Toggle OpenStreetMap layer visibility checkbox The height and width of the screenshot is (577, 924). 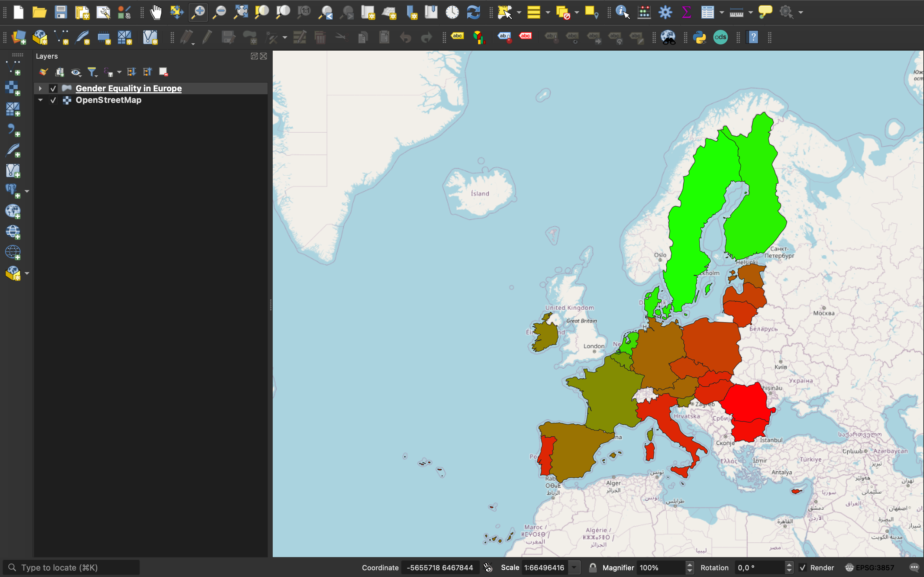[x=53, y=100]
